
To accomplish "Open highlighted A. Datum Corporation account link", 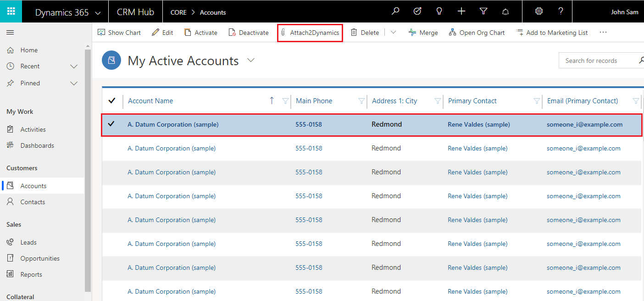I will [x=173, y=124].
